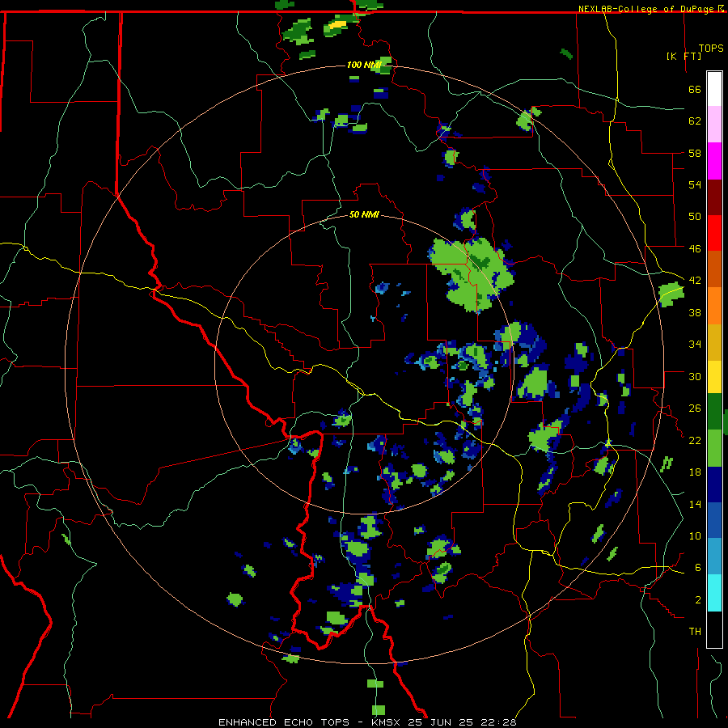728x728 pixels.
Task: Click the legend value '58'
Action: click(695, 153)
